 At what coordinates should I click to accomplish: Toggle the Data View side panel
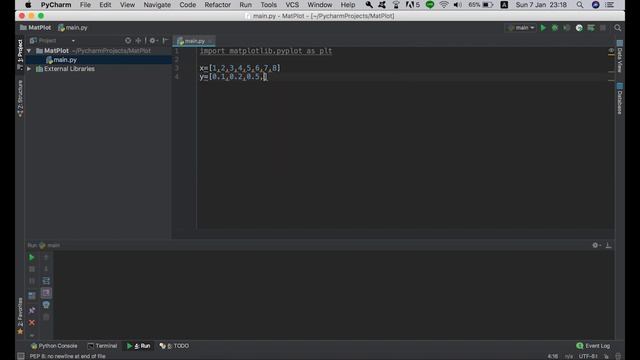[620, 56]
